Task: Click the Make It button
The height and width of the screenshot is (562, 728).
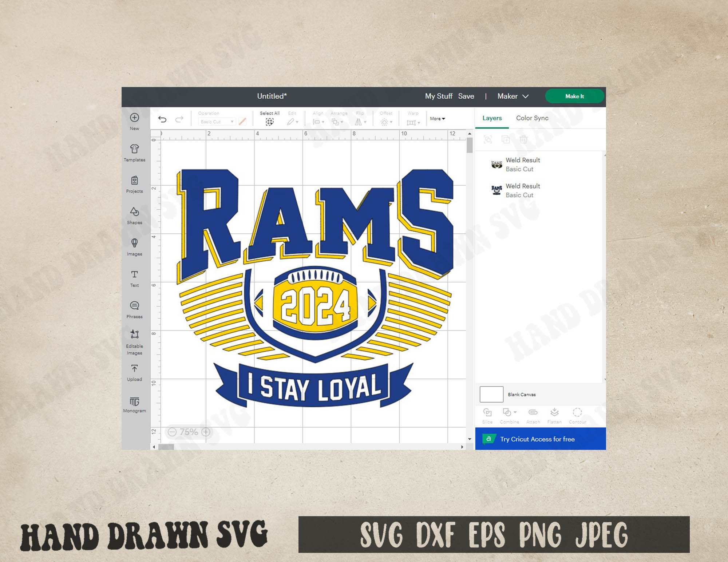Action: pyautogui.click(x=574, y=96)
